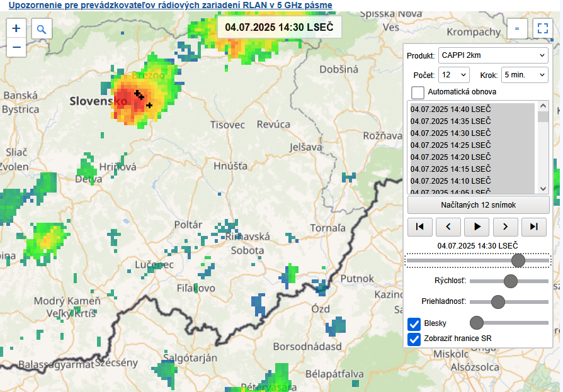The image size is (563, 392).
Task: Open the Počet count dropdown
Action: [x=454, y=75]
